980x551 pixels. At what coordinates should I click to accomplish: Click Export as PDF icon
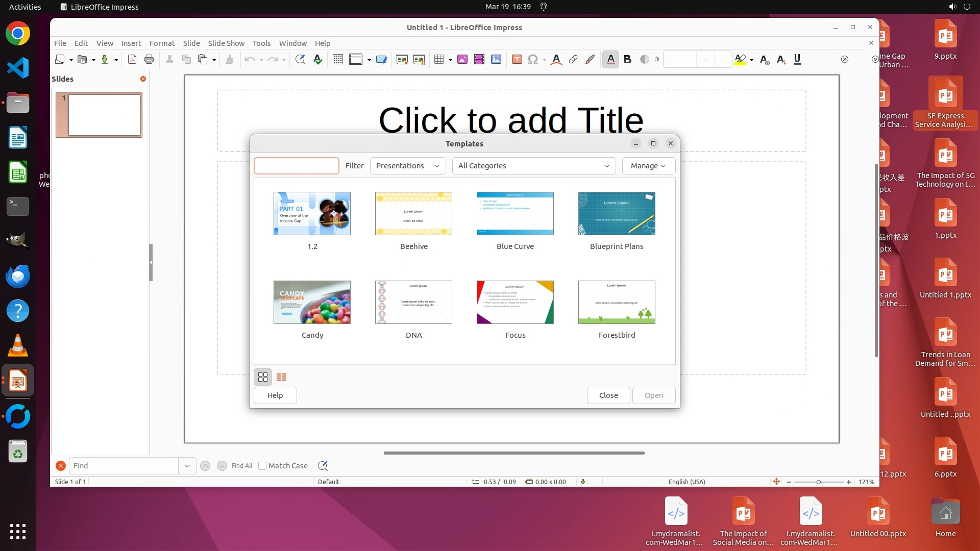132,60
